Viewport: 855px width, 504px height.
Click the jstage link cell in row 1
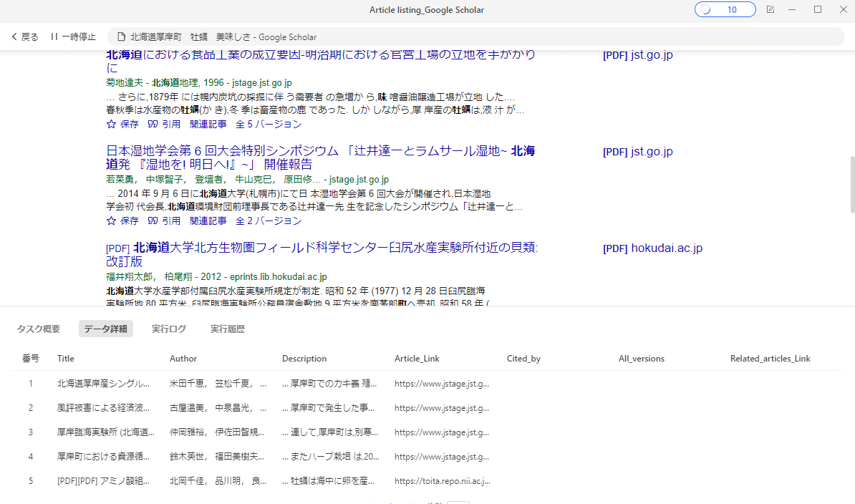pyautogui.click(x=442, y=384)
